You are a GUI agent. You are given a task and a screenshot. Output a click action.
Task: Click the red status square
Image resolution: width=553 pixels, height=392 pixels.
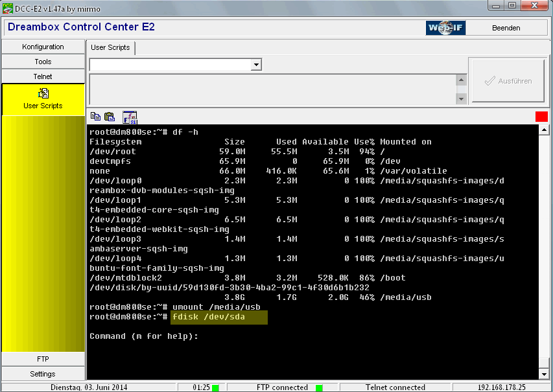point(541,117)
